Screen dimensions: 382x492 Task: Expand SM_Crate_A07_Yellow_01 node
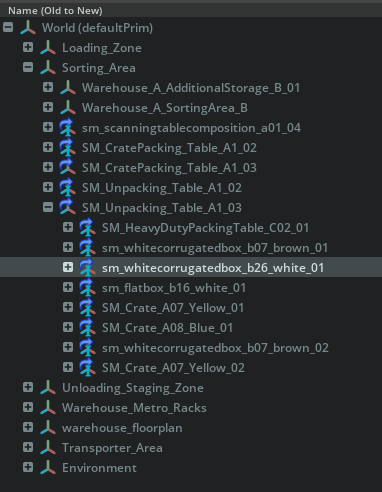tap(68, 307)
